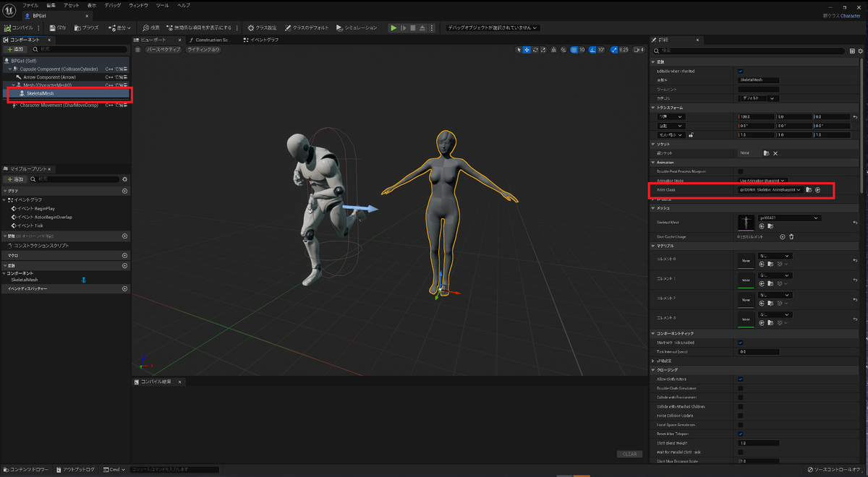Image resolution: width=868 pixels, height=477 pixels.
Task: Click the ライティングあり lit mode button
Action: point(204,50)
